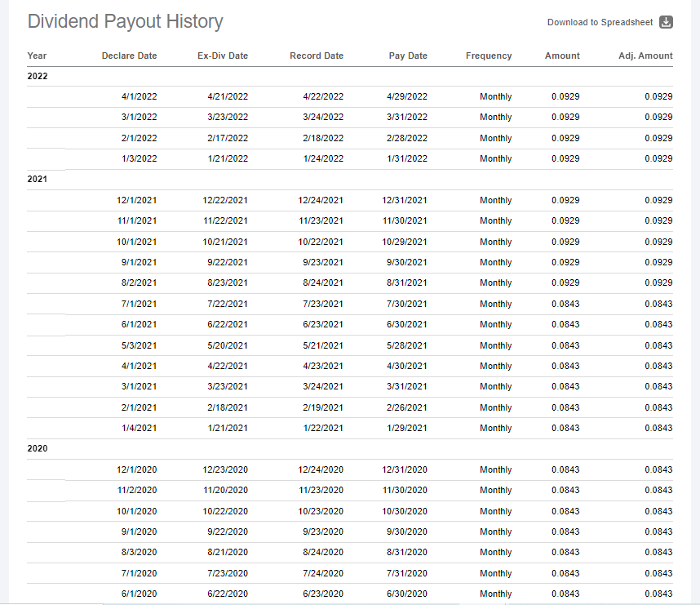Click record date 7/24/2020
This screenshot has height=605, width=700.
tap(323, 573)
